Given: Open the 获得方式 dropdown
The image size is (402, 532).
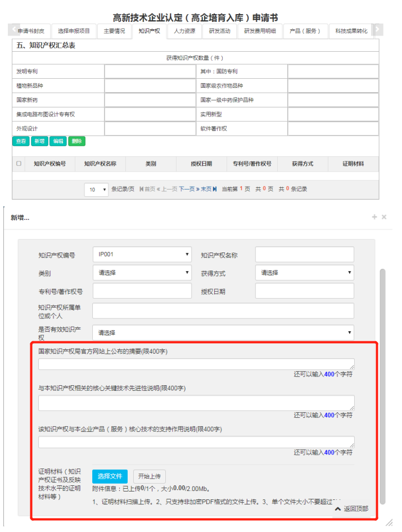Looking at the screenshot, I should coord(304,273).
